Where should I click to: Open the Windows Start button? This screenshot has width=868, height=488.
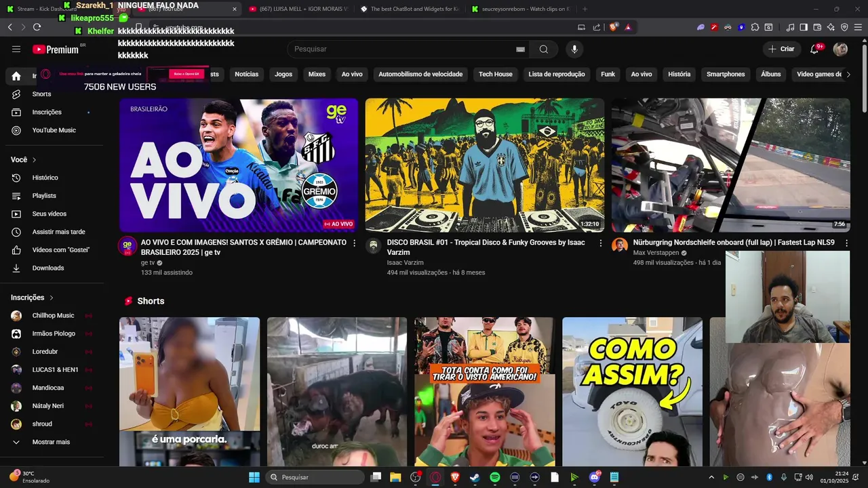(254, 477)
